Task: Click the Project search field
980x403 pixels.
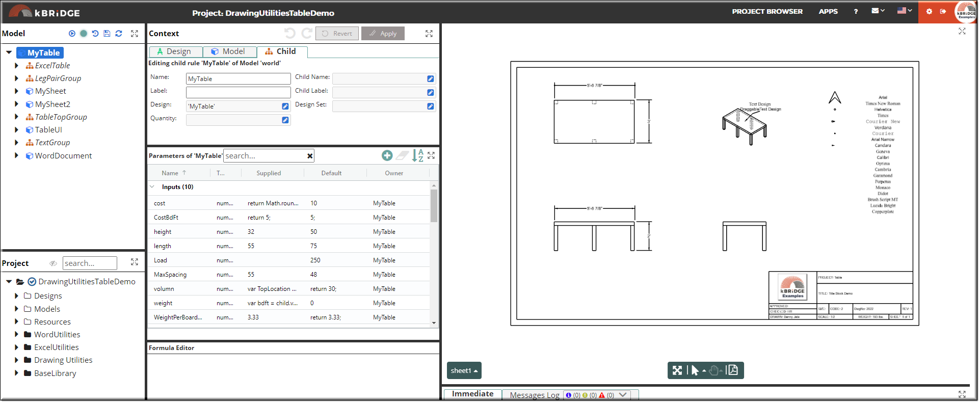Action: pos(90,263)
